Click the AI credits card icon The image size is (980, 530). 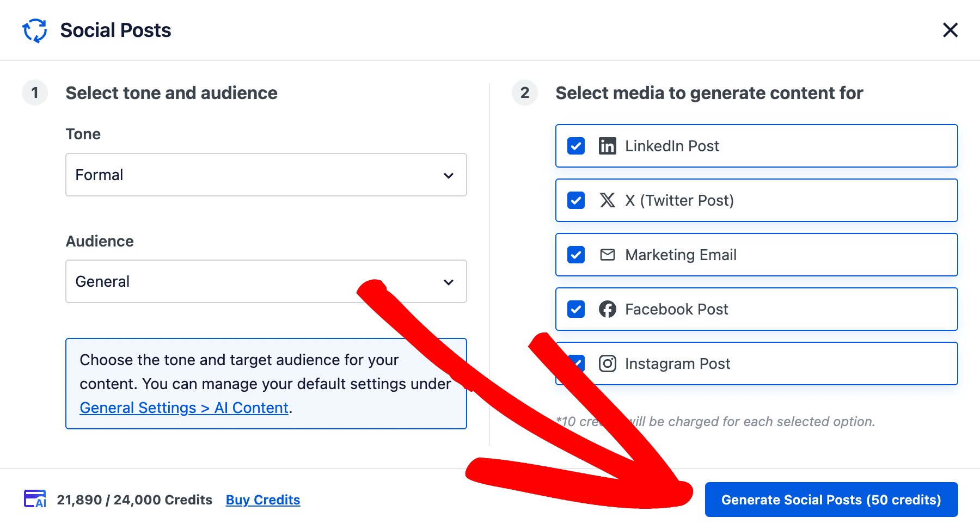35,499
